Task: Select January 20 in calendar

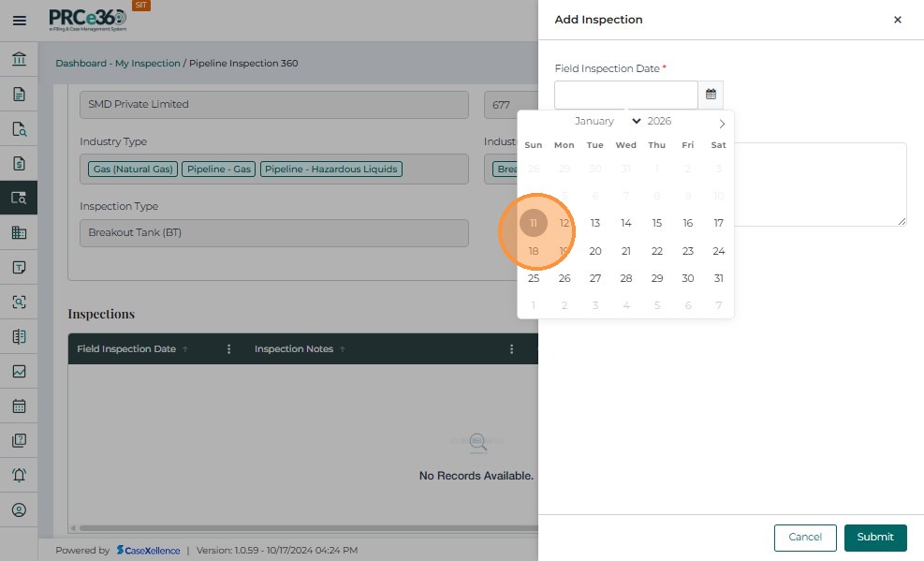Action: coord(595,251)
